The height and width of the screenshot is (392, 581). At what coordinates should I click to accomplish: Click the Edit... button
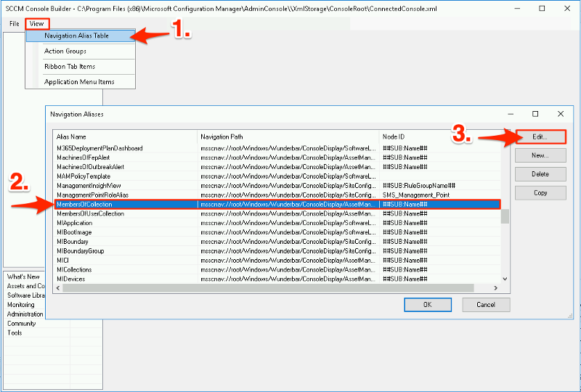click(540, 136)
